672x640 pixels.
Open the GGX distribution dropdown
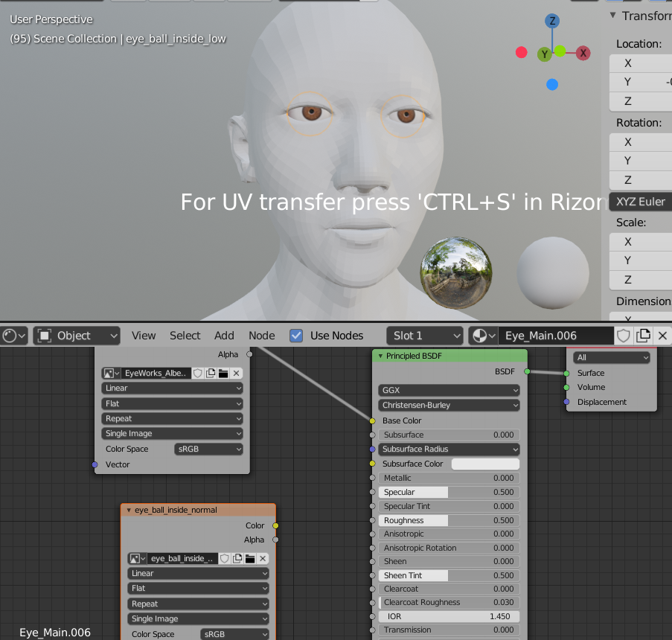[449, 390]
